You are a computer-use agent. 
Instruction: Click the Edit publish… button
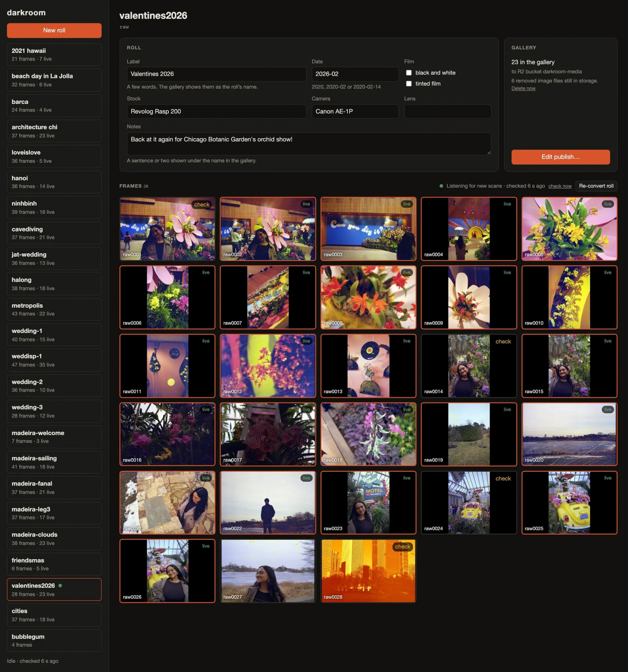[x=560, y=157]
